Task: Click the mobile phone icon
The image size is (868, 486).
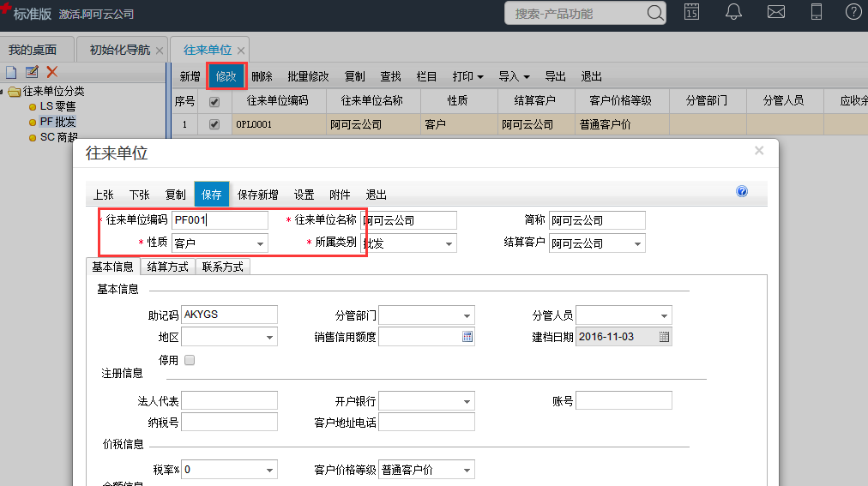Action: coord(817,12)
